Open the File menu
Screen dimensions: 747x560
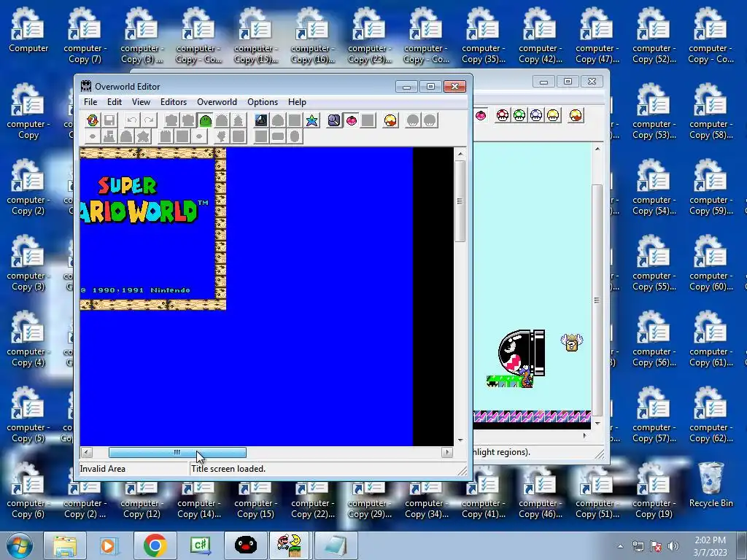[x=90, y=102]
